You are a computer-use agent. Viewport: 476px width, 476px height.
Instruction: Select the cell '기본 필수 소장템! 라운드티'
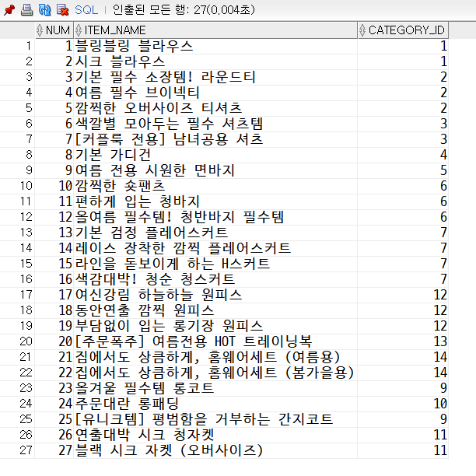tap(215, 77)
